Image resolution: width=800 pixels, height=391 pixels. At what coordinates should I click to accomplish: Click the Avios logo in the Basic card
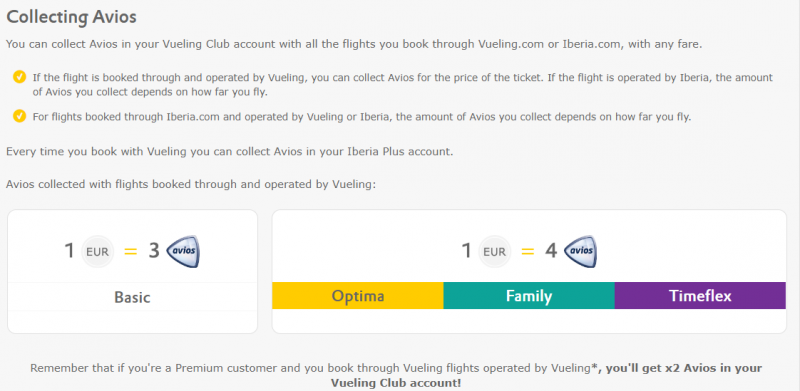183,251
